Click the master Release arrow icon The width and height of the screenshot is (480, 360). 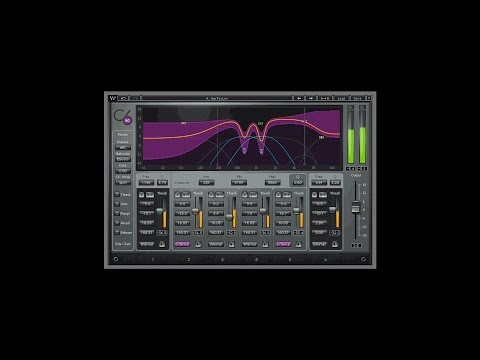[117, 232]
